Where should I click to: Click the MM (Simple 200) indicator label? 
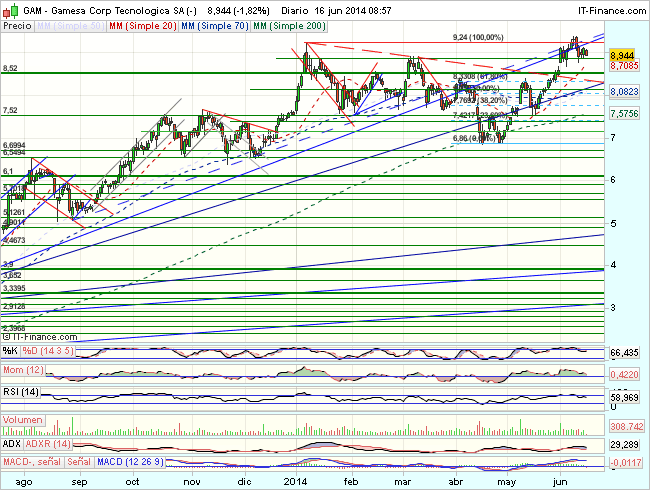pyautogui.click(x=290, y=23)
